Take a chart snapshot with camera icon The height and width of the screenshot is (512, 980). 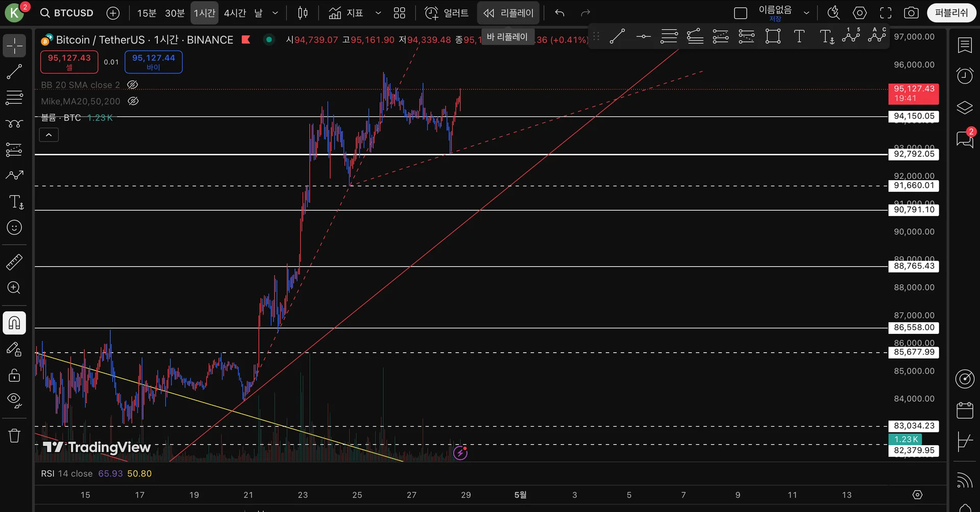click(x=911, y=13)
